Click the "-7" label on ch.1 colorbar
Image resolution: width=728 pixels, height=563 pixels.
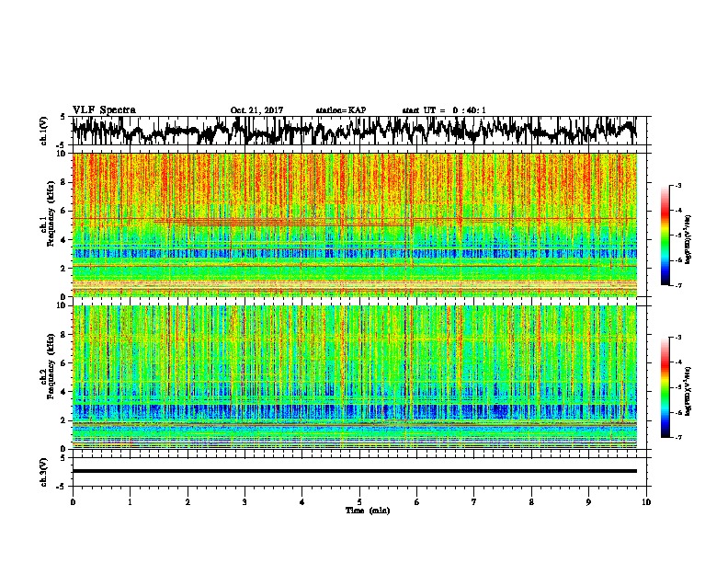(x=677, y=285)
